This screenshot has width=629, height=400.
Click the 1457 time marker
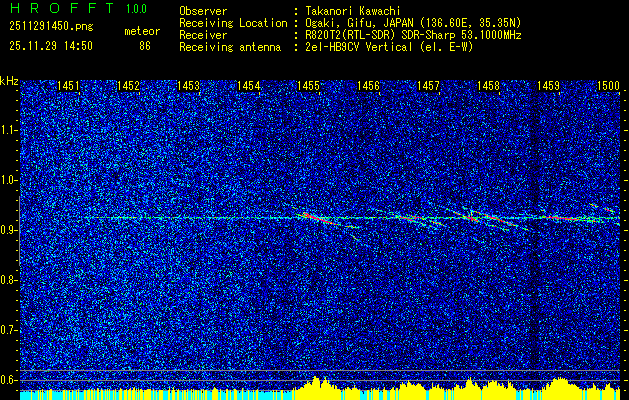point(428,85)
